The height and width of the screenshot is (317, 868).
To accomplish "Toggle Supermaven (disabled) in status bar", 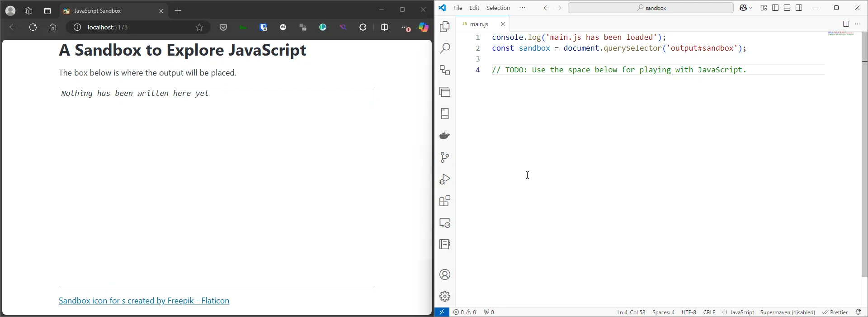I will point(788,312).
